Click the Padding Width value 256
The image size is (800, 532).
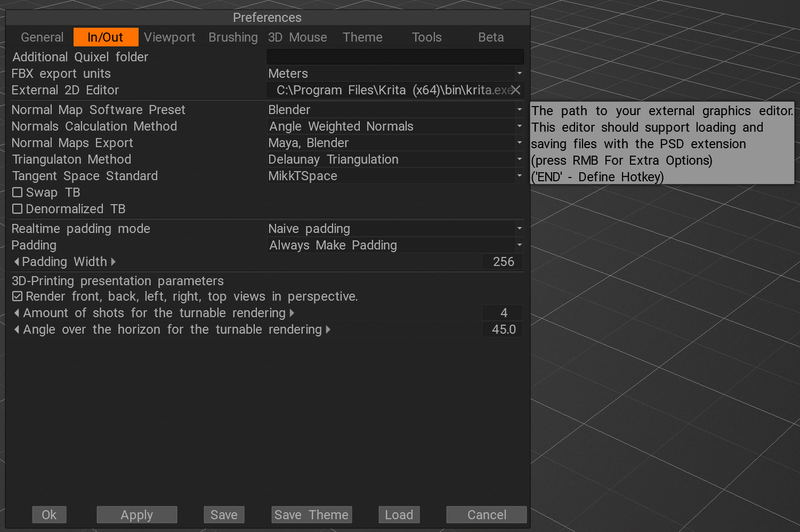(503, 262)
